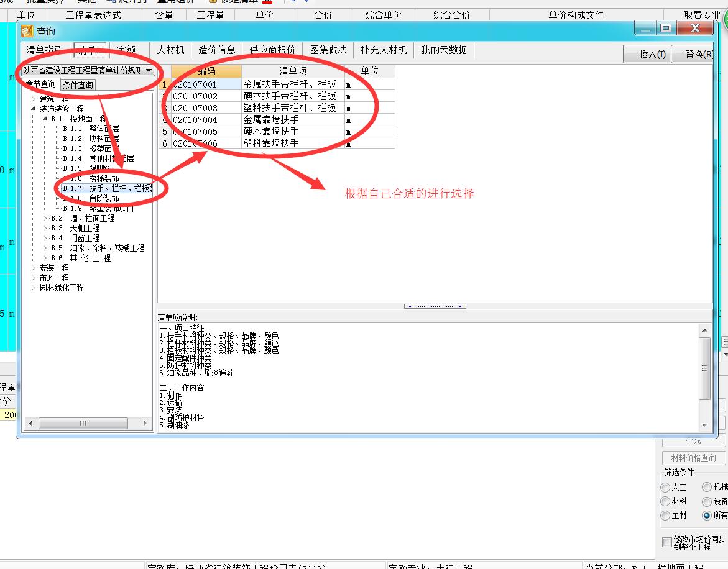Select row 020107003 塑料扶手带栏杆、栏板
The height and width of the screenshot is (569, 728).
coord(277,107)
